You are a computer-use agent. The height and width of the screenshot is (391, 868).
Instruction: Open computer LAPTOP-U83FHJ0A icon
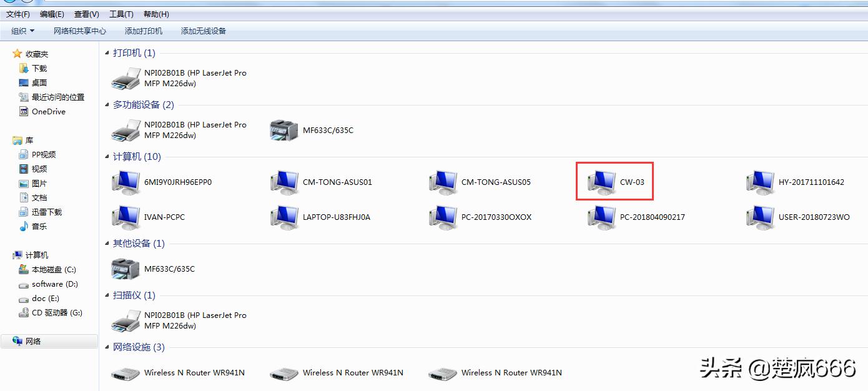[284, 217]
